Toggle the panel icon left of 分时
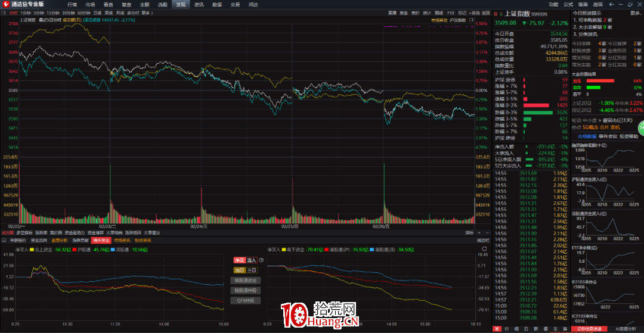 [4, 13]
